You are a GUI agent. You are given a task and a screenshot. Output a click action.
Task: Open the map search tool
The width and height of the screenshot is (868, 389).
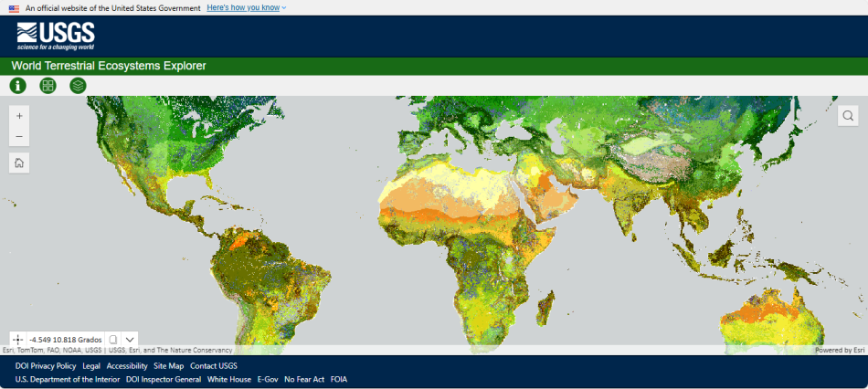[x=849, y=115]
